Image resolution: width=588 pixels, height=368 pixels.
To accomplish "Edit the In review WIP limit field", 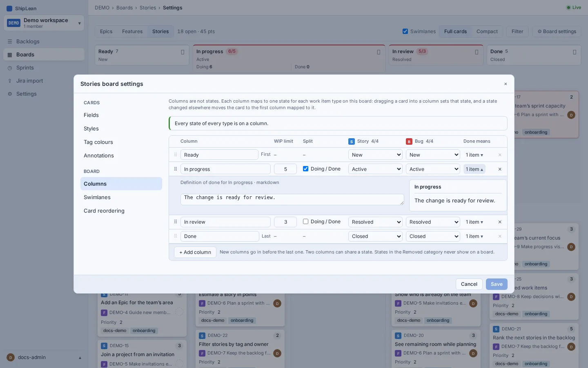I will pyautogui.click(x=285, y=222).
